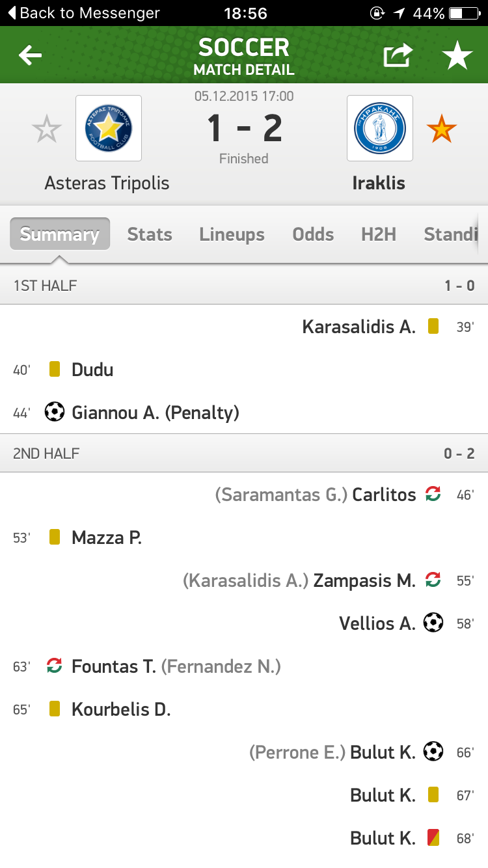The image size is (488, 868).
Task: Tap the white favorite star in header
Action: (x=457, y=56)
